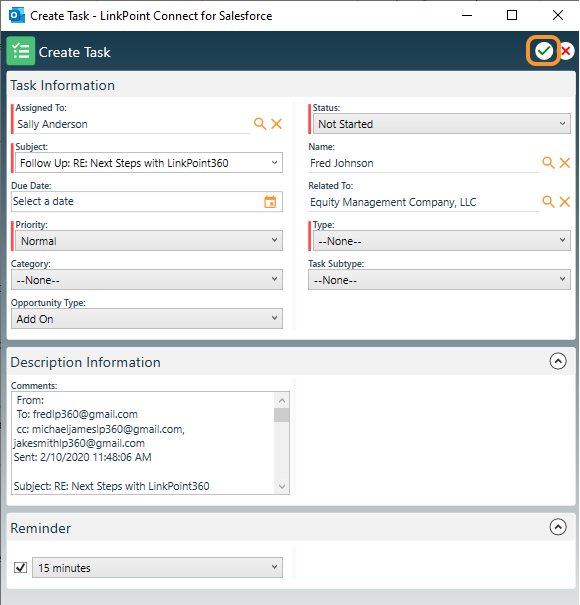Clear Equity Management Company related record
This screenshot has width=580, height=605.
click(565, 202)
